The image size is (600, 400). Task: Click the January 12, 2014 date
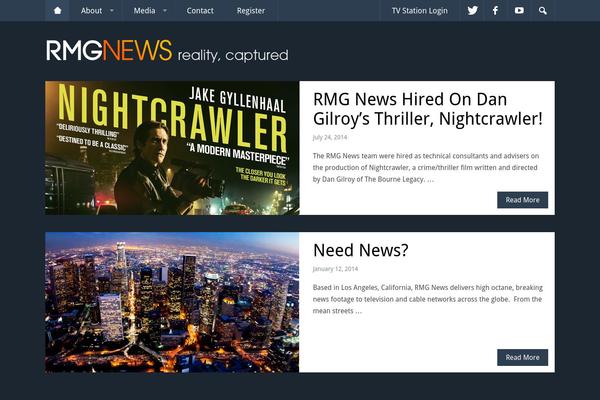coord(335,269)
